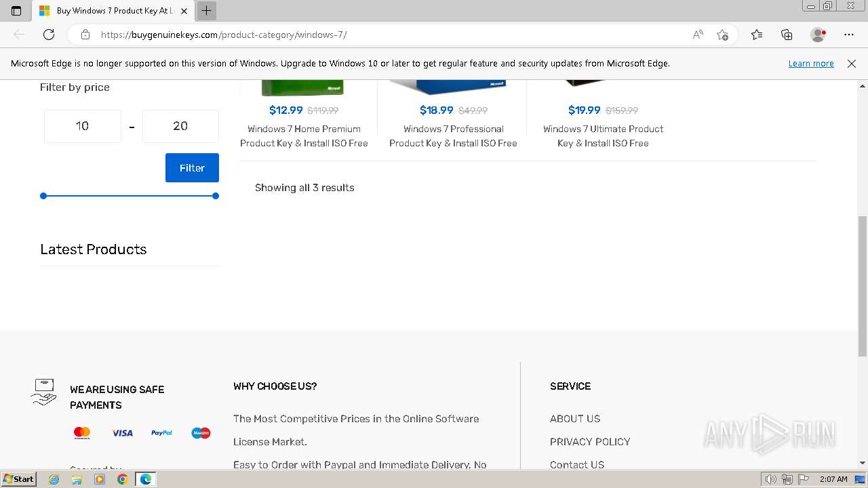Click the $19.99 price text
The height and width of the screenshot is (488, 868).
[x=585, y=110]
